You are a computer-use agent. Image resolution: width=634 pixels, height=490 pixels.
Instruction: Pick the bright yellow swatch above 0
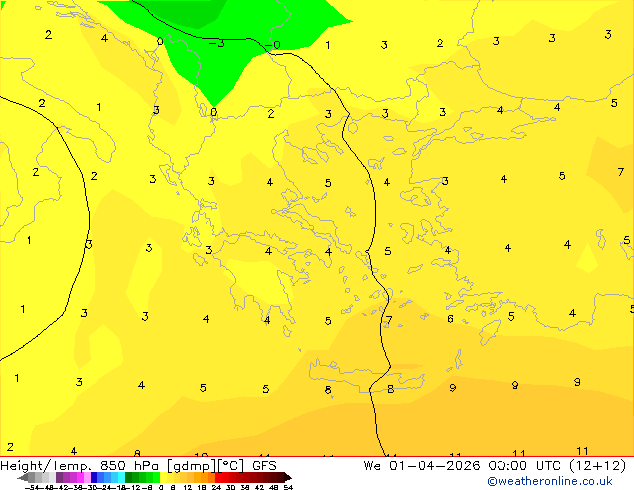coord(163,477)
